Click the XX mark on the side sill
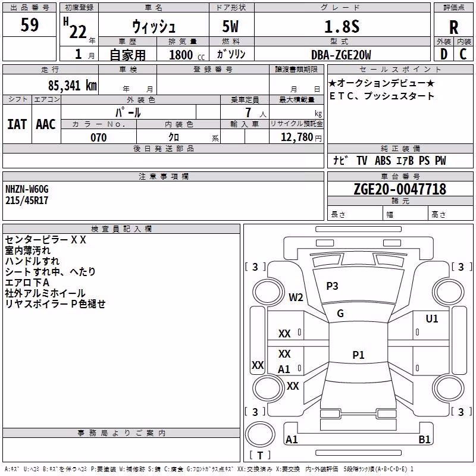The image size is (476, 476). click(x=258, y=365)
